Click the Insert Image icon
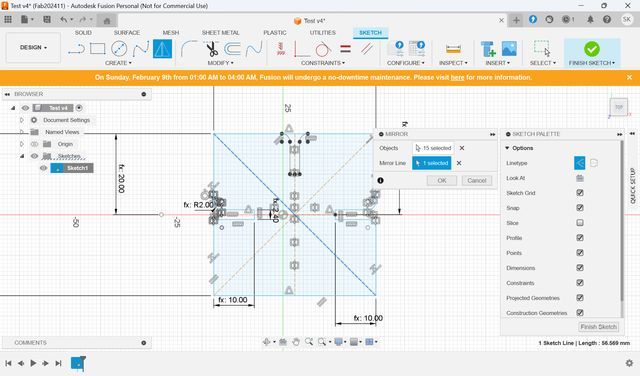 pyautogui.click(x=509, y=49)
